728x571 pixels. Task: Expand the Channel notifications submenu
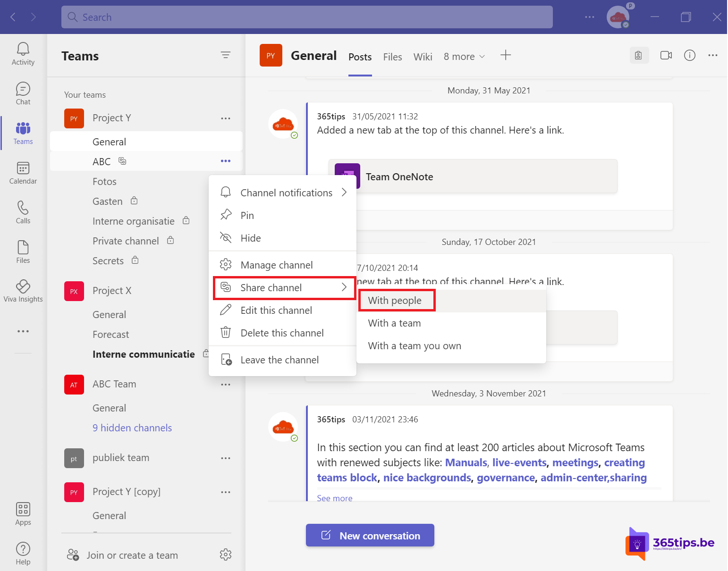[286, 193]
